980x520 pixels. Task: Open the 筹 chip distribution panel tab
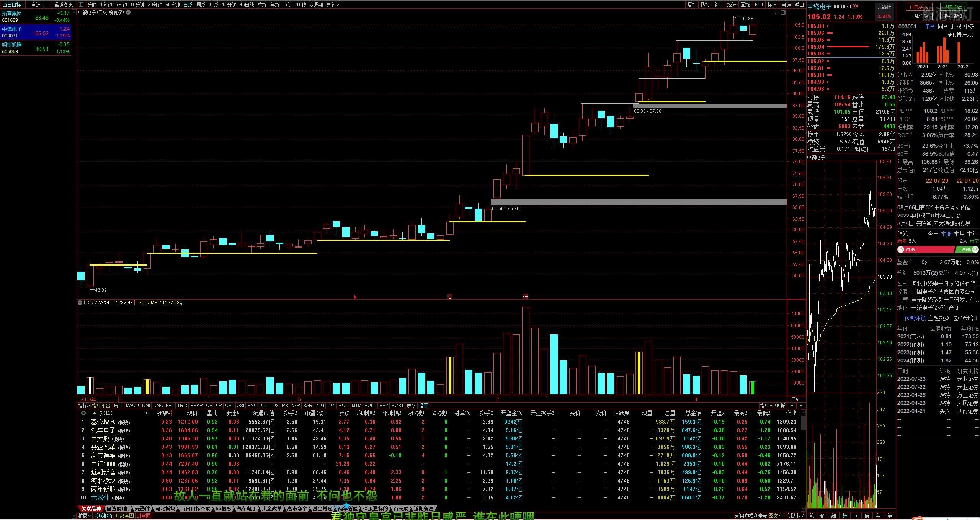click(890, 516)
